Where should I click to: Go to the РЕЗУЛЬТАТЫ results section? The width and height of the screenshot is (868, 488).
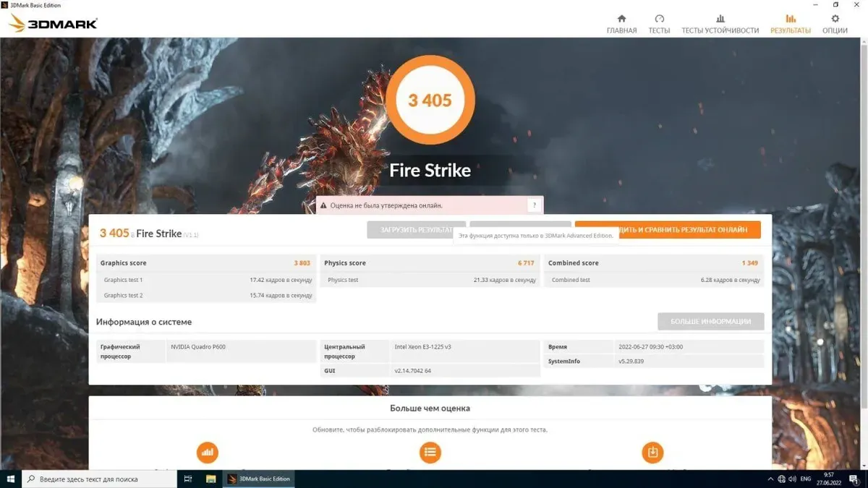[790, 24]
